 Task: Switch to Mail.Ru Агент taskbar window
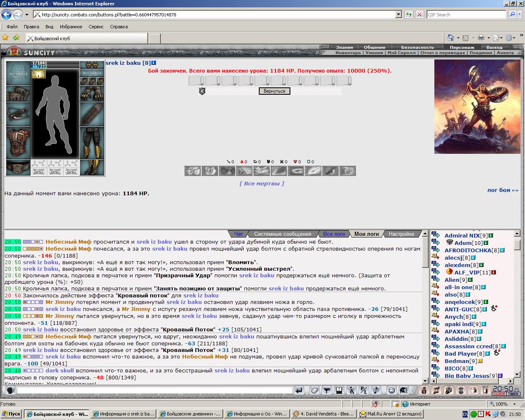point(390,414)
